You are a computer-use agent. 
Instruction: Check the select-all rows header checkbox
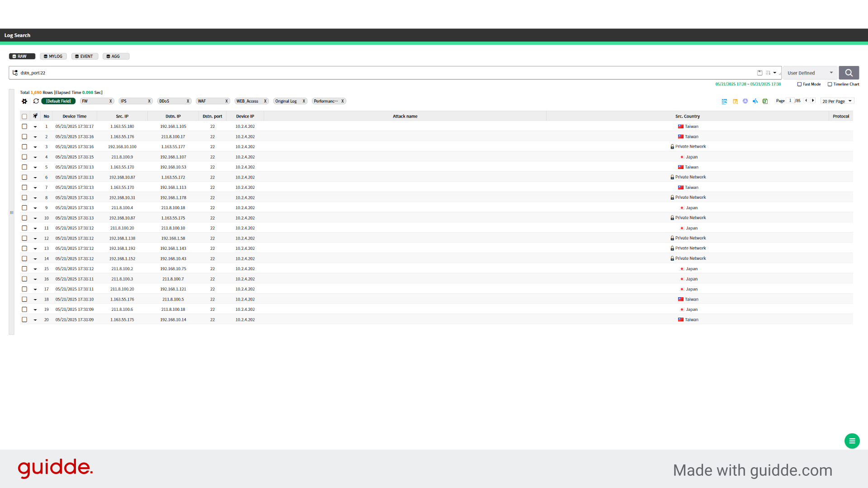[x=24, y=117]
